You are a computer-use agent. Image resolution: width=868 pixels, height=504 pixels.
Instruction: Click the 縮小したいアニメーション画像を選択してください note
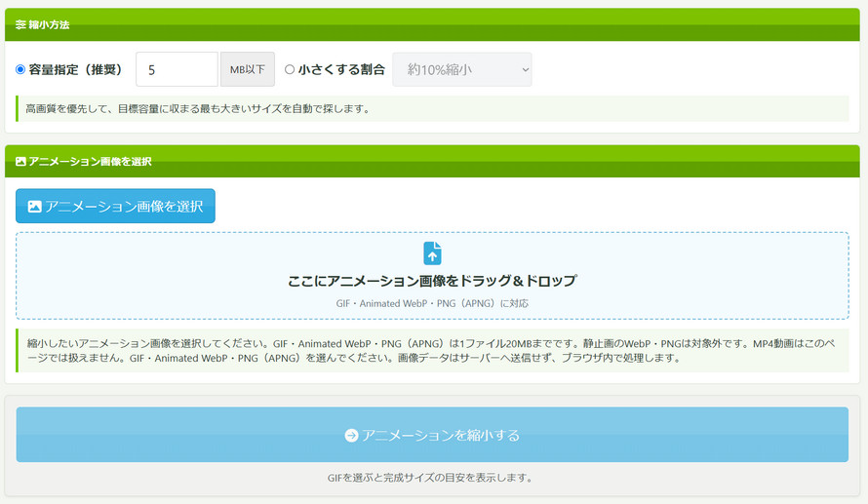click(432, 351)
